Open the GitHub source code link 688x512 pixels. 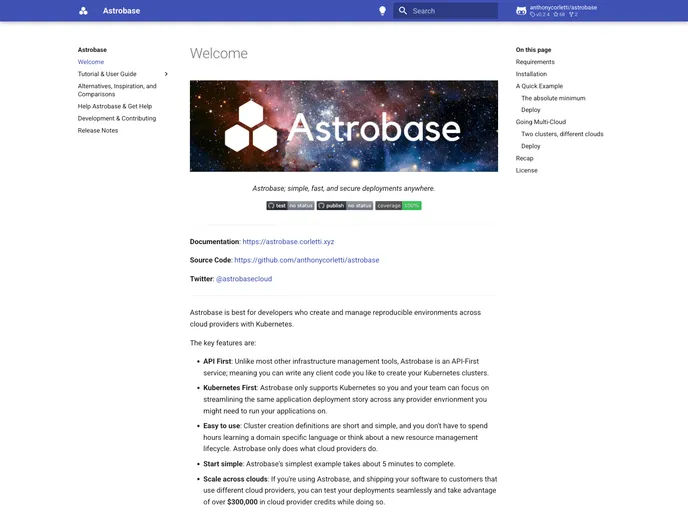306,260
